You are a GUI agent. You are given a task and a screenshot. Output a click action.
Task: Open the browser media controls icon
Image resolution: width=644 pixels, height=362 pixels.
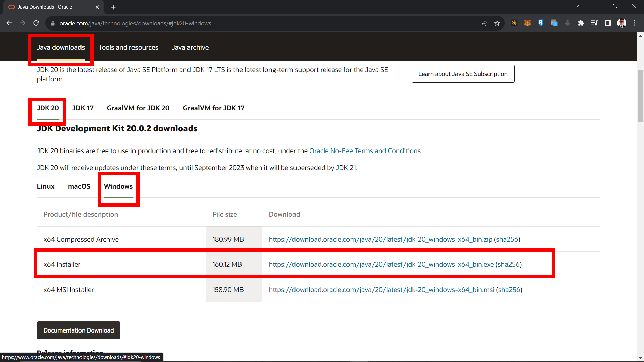pyautogui.click(x=594, y=23)
